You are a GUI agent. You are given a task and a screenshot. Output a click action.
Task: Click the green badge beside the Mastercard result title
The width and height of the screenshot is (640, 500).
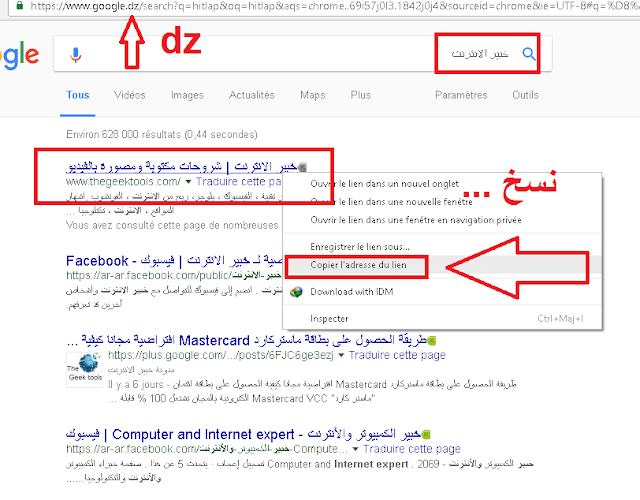click(432, 340)
